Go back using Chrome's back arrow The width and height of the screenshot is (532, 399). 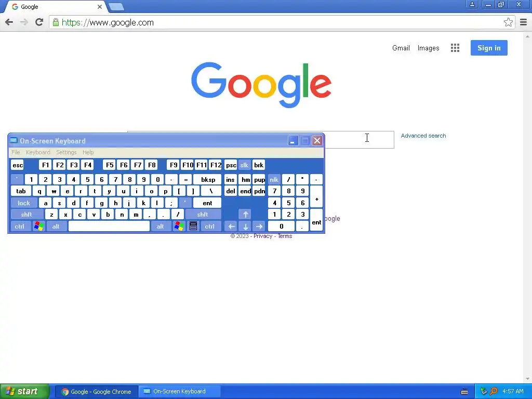pos(9,22)
